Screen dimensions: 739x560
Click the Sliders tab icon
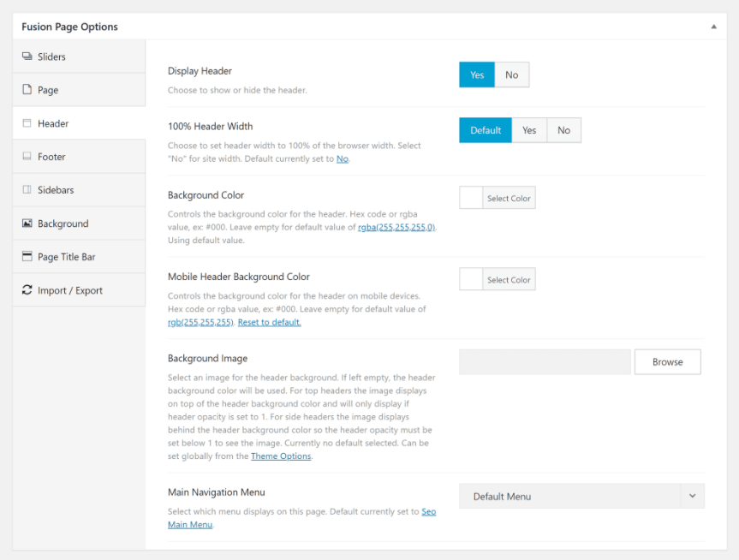[x=27, y=57]
